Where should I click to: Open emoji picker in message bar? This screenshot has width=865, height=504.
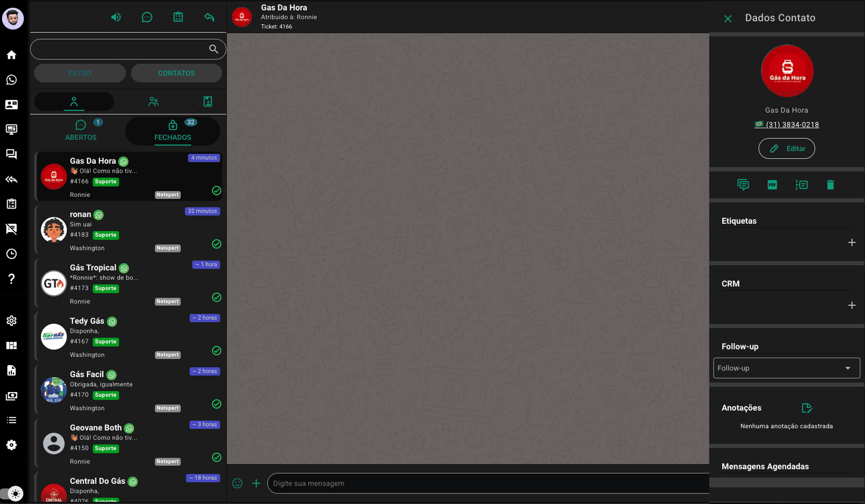pos(237,483)
